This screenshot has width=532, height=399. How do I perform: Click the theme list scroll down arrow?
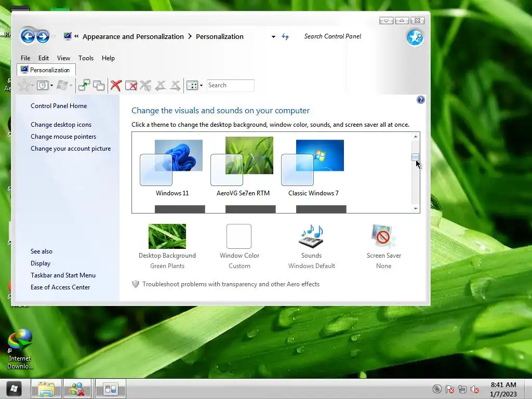point(416,209)
